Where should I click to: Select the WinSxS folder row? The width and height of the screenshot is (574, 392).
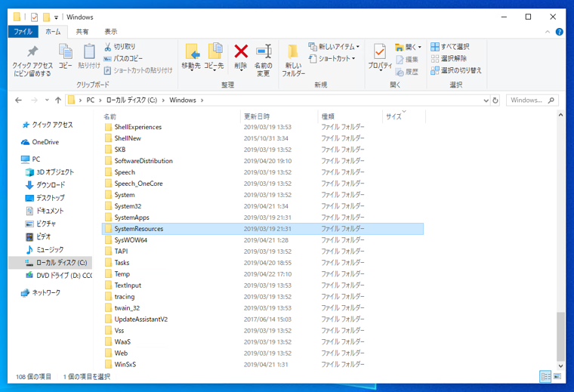tap(263, 364)
